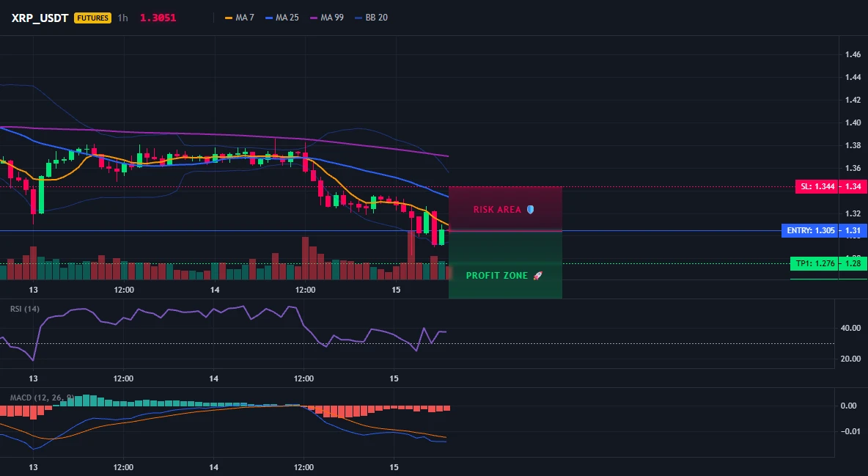
Task: Click the 1.40 level on the price scale
Action: pyautogui.click(x=853, y=122)
